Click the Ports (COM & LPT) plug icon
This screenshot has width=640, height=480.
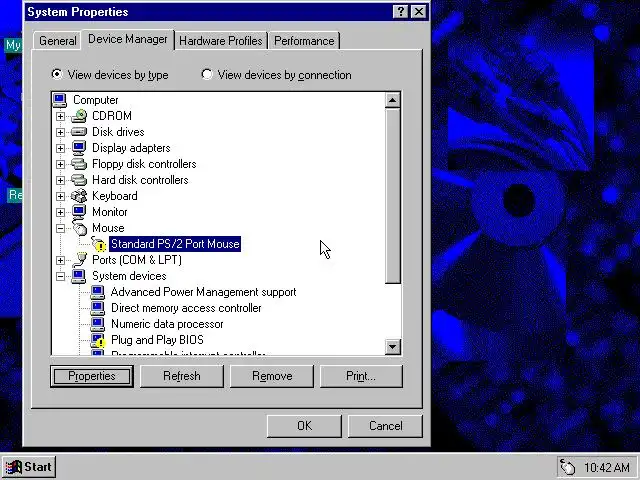(x=80, y=260)
